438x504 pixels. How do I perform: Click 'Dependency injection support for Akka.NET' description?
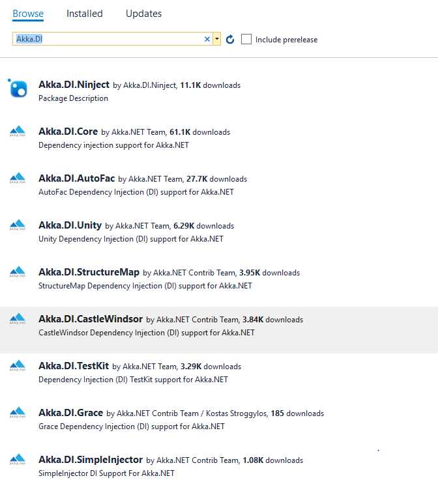pyautogui.click(x=113, y=145)
